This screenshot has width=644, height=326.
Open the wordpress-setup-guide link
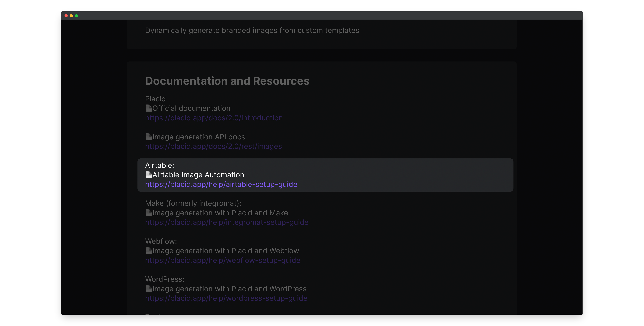[x=226, y=298]
